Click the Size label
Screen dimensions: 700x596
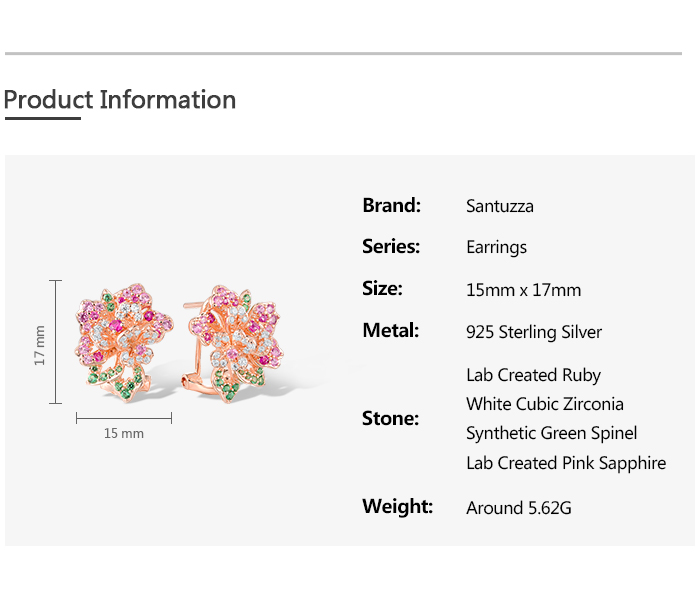pyautogui.click(x=382, y=289)
